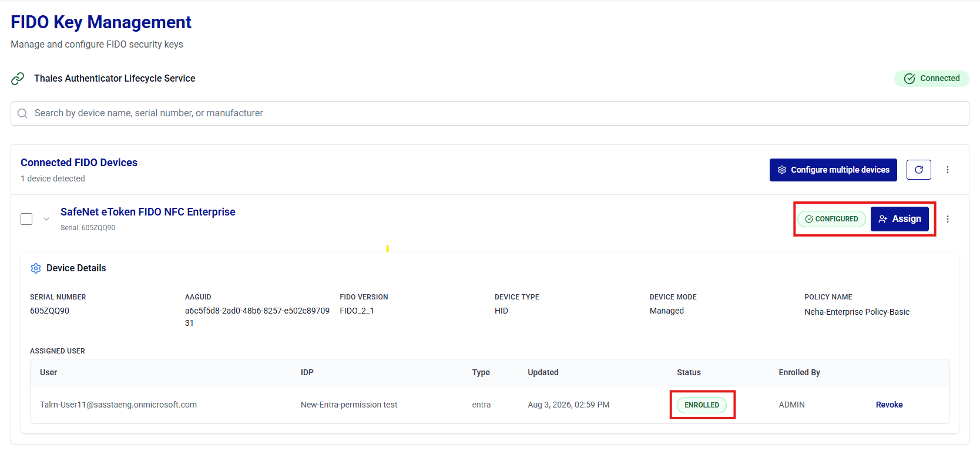Image resolution: width=980 pixels, height=458 pixels.
Task: Click the Talm-User11@sasstaeng.onmicrosoft.com user cell
Action: pyautogui.click(x=118, y=405)
